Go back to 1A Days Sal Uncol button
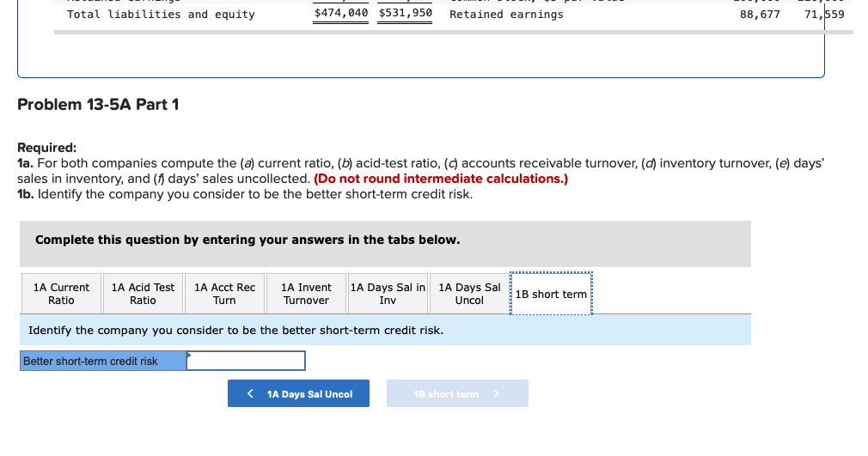The width and height of the screenshot is (868, 456). 298,393
